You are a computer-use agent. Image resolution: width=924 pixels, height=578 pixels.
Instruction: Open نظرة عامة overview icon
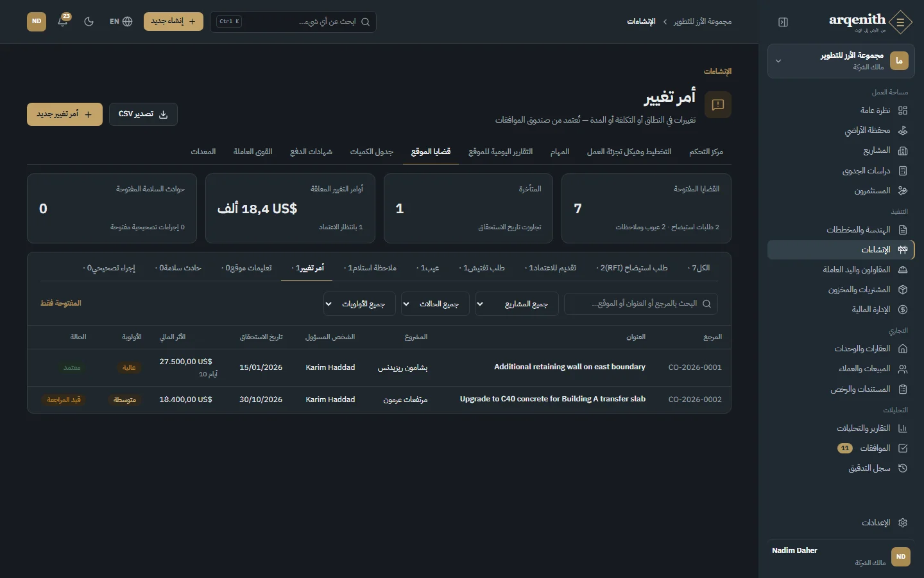tap(903, 110)
